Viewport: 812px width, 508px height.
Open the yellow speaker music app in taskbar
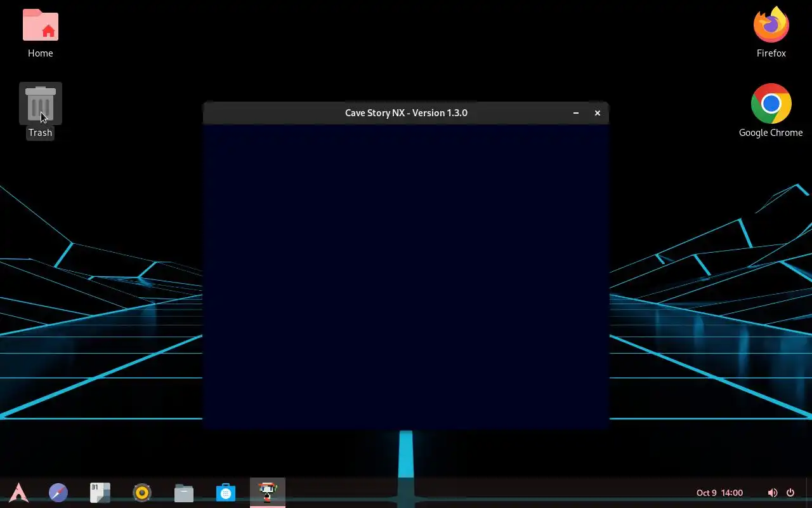point(142,492)
